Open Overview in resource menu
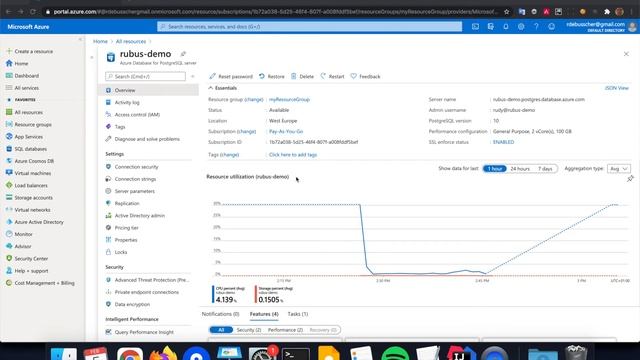 coord(148,90)
